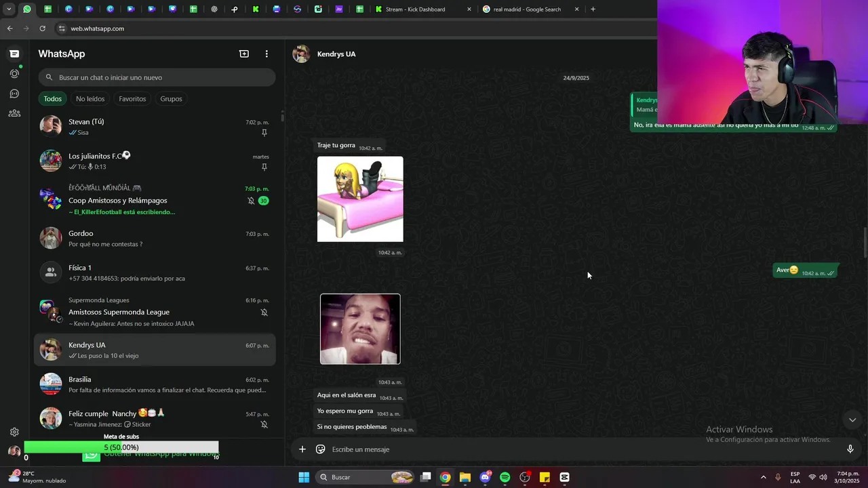Open Discord from the taskbar
The image size is (868, 488).
click(x=485, y=477)
